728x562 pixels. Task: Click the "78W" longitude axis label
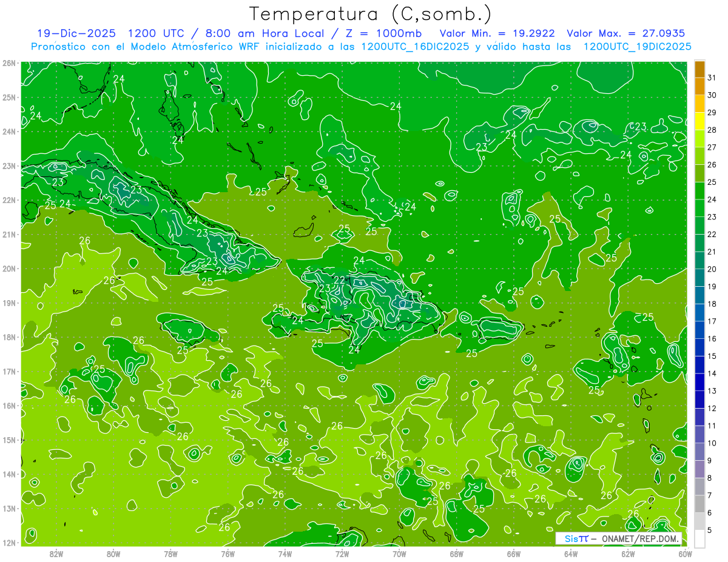(x=170, y=554)
